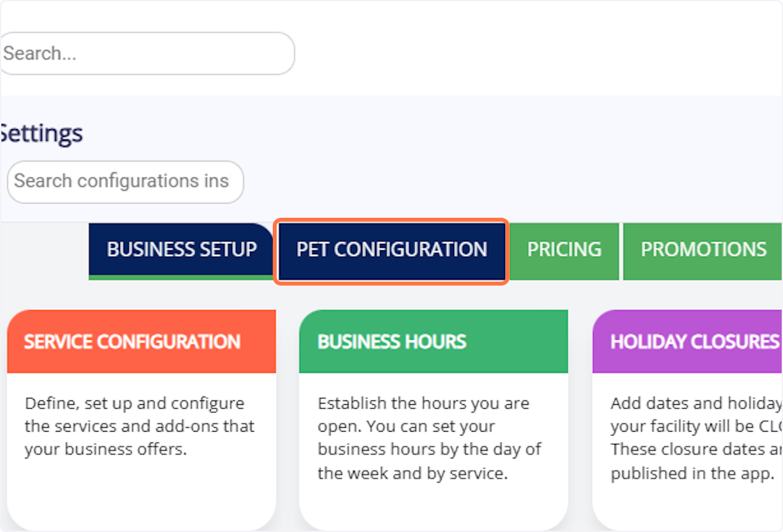Screen dimensions: 783x532
Task: Go to the Promotions tab
Action: [x=703, y=250]
